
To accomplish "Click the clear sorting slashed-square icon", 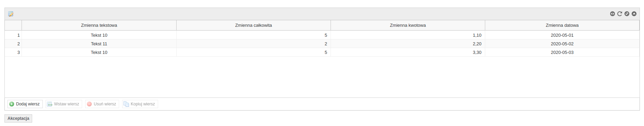I will 627,14.
